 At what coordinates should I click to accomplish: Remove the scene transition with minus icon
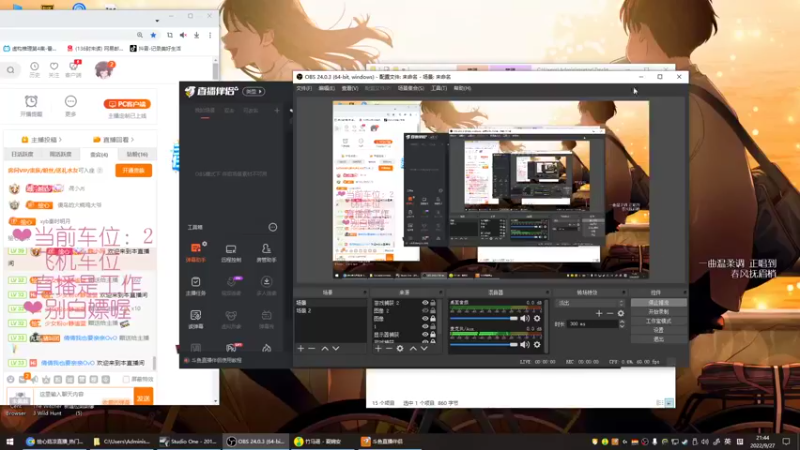coord(610,313)
